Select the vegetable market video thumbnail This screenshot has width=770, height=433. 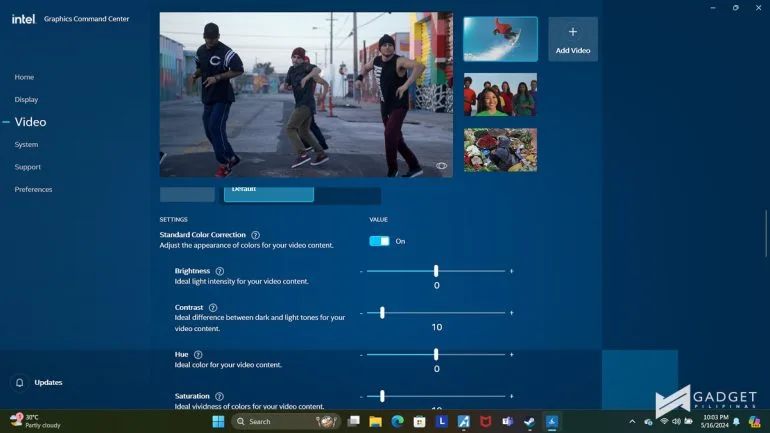point(500,150)
